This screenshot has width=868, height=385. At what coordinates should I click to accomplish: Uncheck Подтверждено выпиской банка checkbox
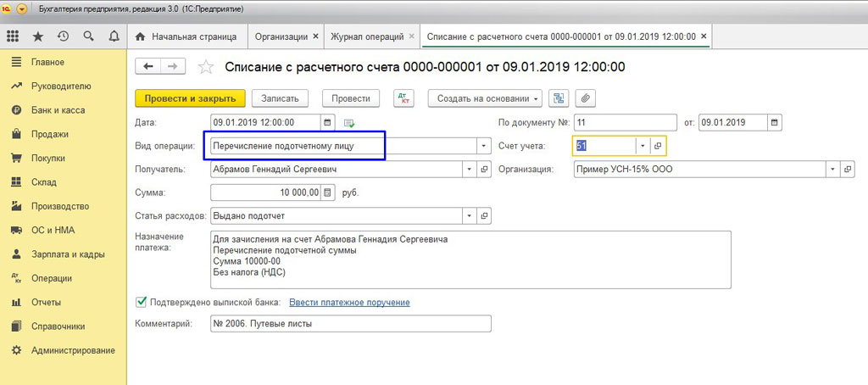tap(141, 302)
